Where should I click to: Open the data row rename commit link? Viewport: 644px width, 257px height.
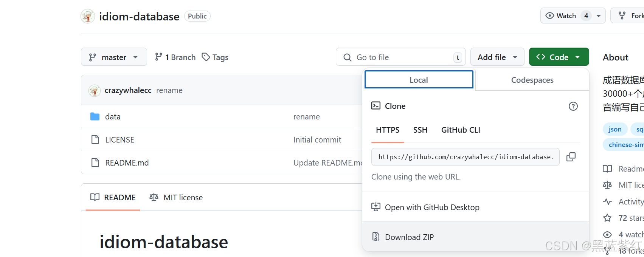pyautogui.click(x=306, y=117)
